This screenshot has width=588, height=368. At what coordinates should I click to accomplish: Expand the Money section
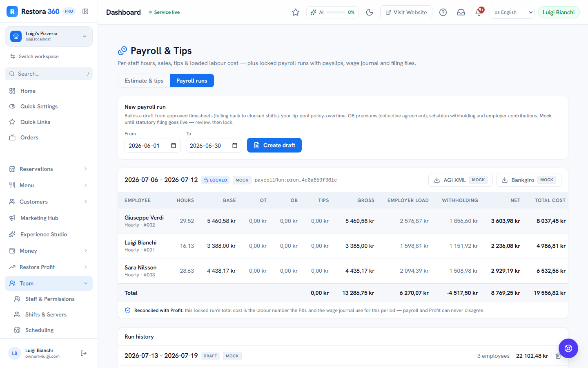coord(49,251)
